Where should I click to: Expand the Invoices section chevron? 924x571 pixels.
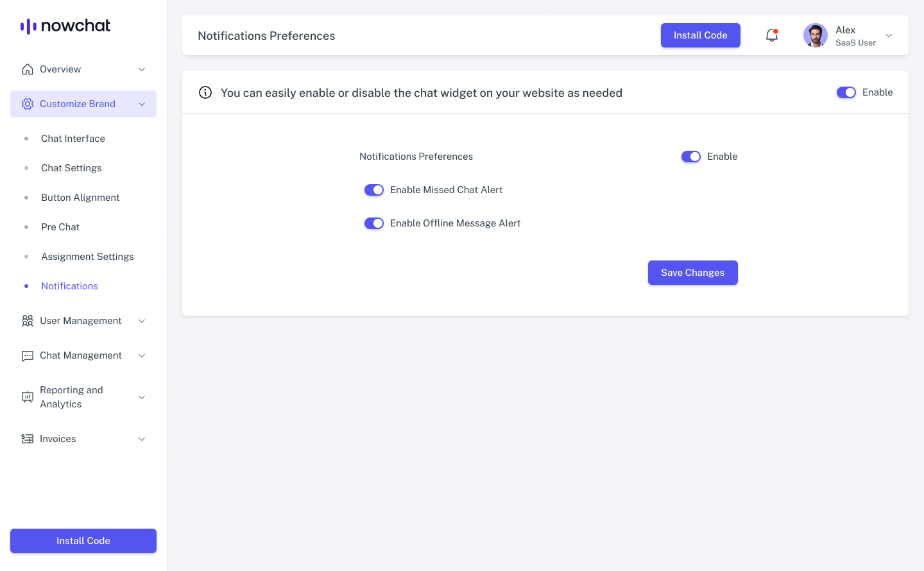click(x=142, y=439)
